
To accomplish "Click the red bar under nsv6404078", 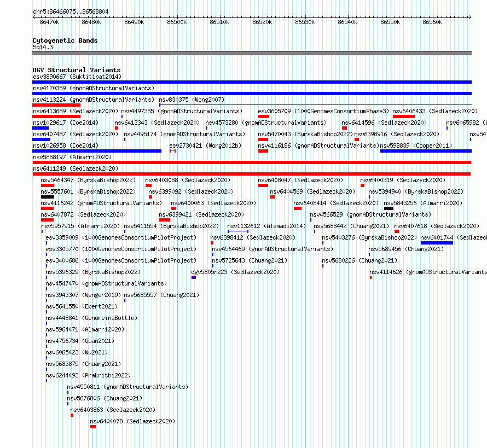I will point(93,427).
